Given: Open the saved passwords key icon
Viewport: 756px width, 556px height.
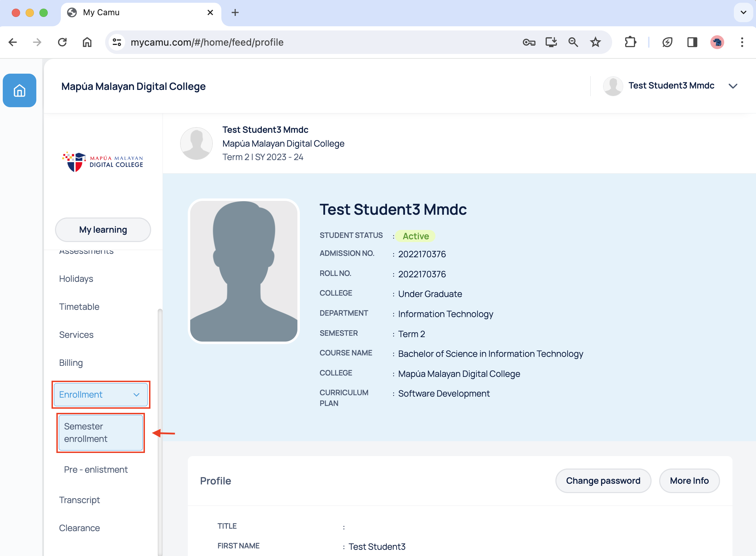Looking at the screenshot, I should point(529,42).
